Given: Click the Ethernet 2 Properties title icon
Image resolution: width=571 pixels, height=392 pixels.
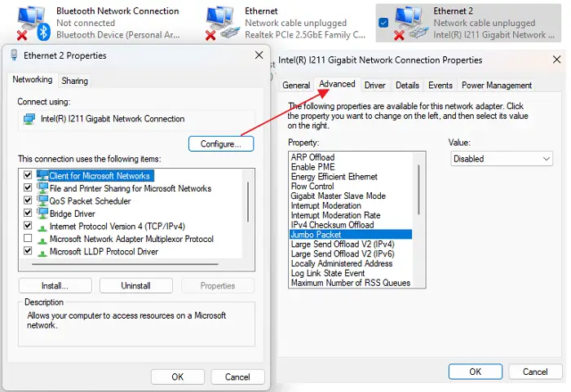Looking at the screenshot, I should pyautogui.click(x=11, y=55).
